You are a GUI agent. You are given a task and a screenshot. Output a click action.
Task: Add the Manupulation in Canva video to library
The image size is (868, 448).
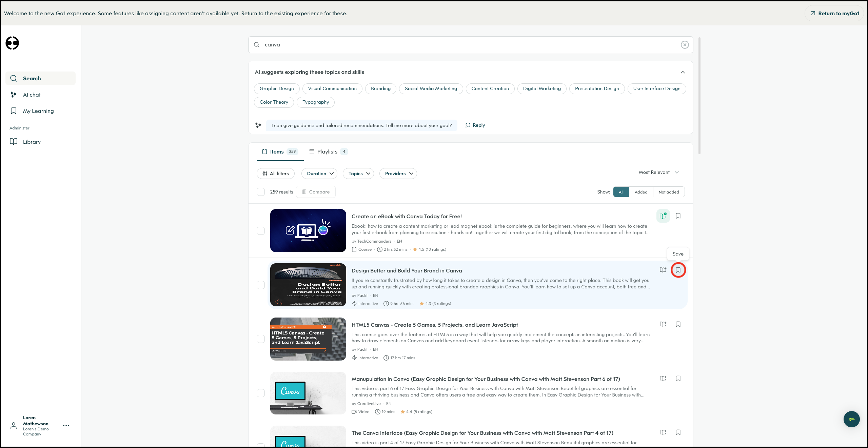[x=663, y=379]
